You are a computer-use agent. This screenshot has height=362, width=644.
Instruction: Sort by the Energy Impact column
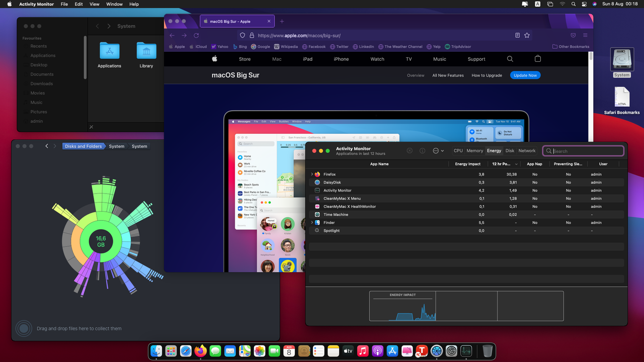468,164
